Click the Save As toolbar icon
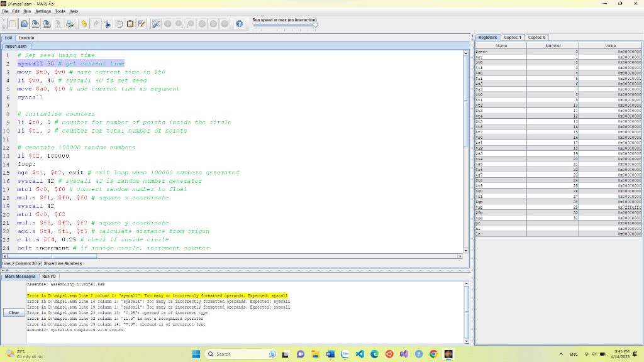This screenshot has height=362, width=644. [47, 24]
